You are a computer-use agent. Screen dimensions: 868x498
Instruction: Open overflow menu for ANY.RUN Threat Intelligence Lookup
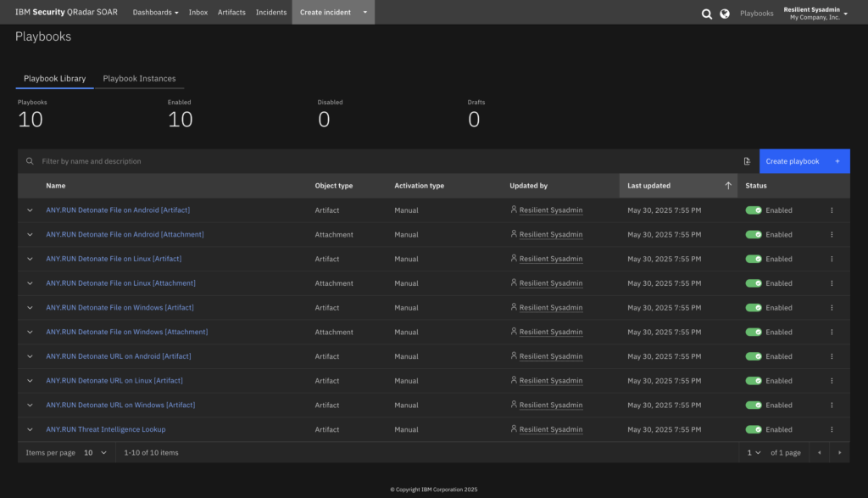832,429
